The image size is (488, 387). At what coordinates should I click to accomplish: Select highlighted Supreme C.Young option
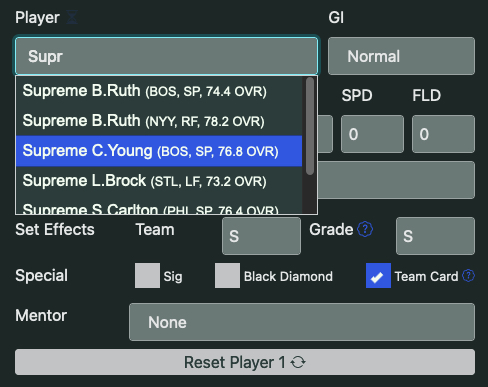coord(159,151)
